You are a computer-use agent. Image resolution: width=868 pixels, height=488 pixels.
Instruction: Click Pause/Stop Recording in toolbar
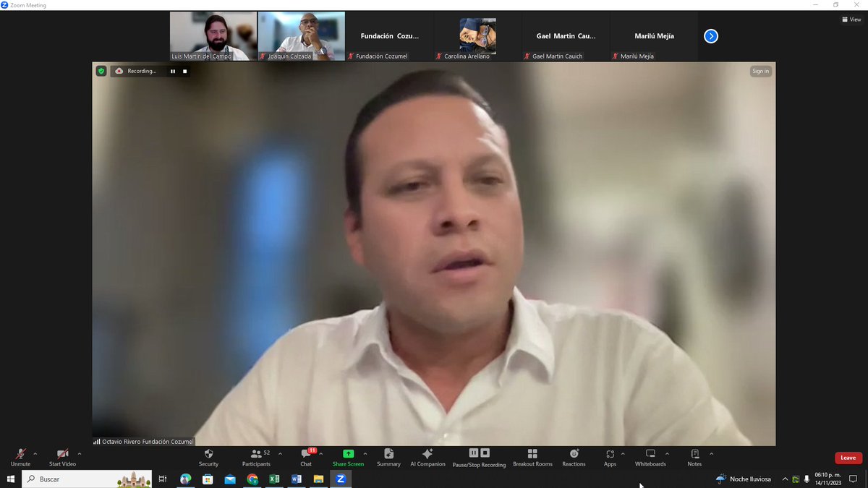pos(479,458)
